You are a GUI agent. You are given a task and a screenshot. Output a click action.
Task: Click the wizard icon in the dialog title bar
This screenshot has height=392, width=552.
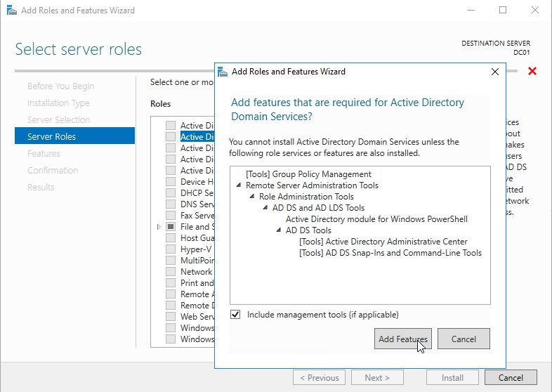223,72
